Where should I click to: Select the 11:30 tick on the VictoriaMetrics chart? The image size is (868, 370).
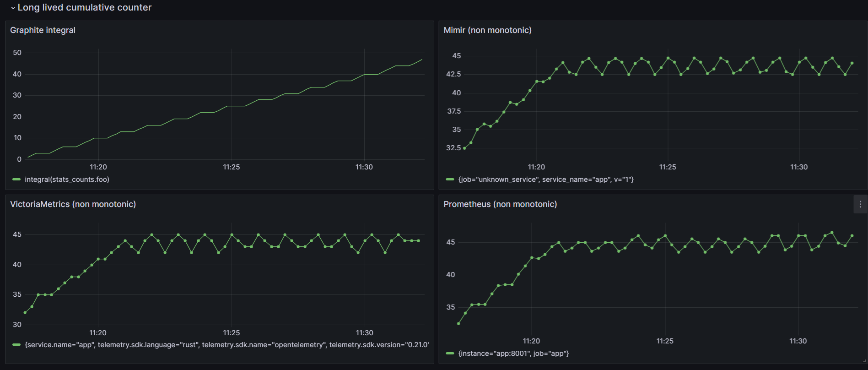tap(365, 333)
